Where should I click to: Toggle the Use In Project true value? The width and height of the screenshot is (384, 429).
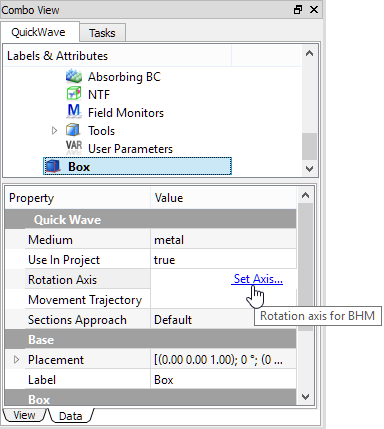pyautogui.click(x=223, y=260)
